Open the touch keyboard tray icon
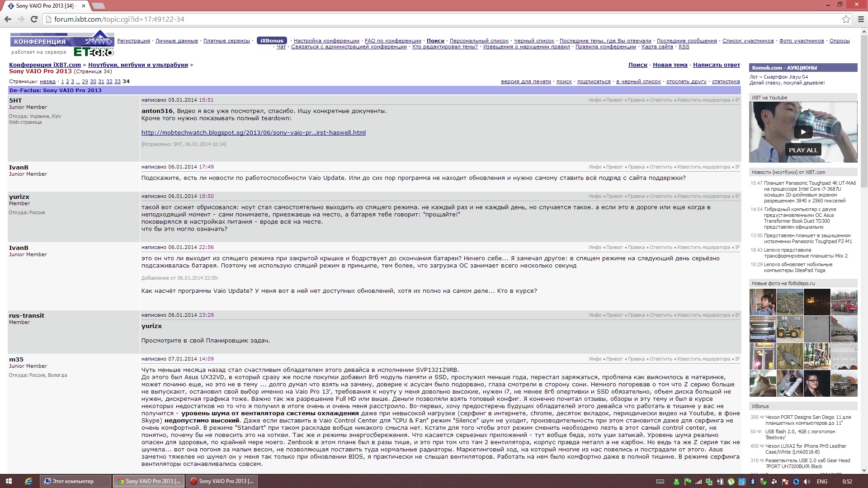The height and width of the screenshot is (488, 868). 660,482
